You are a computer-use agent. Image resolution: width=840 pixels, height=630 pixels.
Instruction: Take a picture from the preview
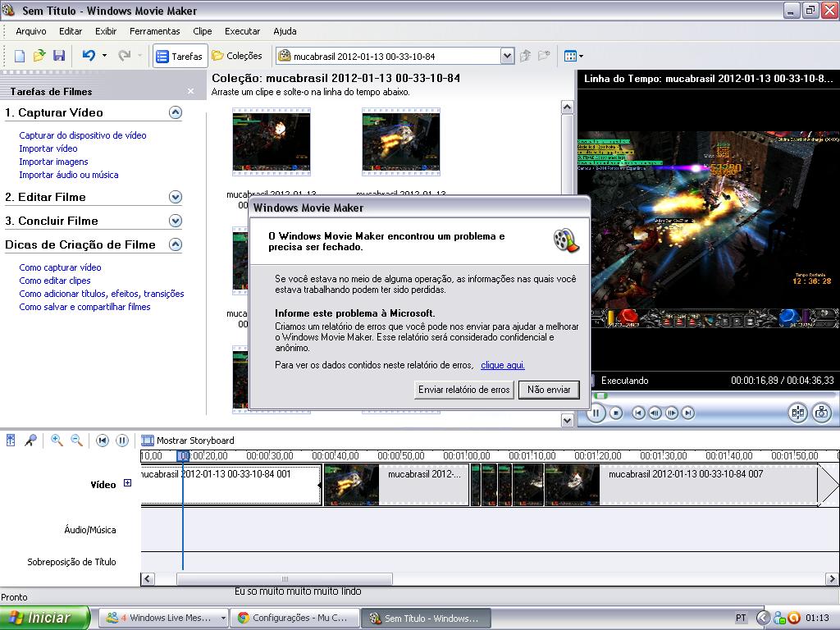click(x=822, y=413)
